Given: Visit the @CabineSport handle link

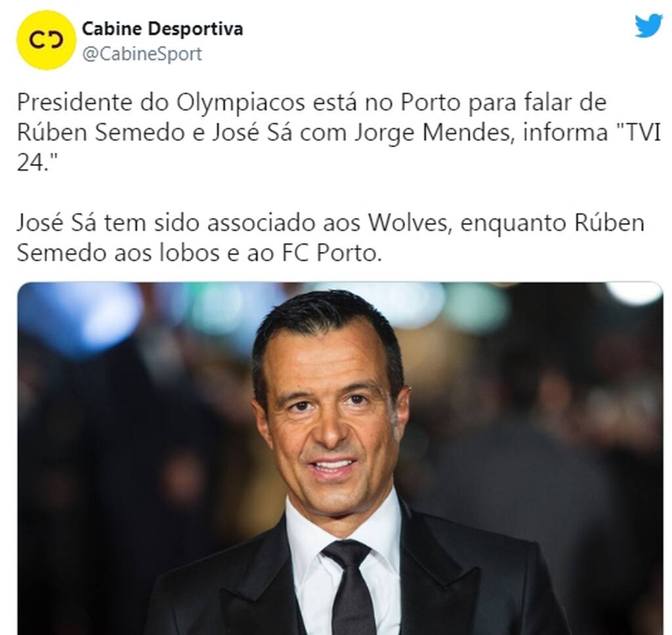Looking at the screenshot, I should point(142,54).
